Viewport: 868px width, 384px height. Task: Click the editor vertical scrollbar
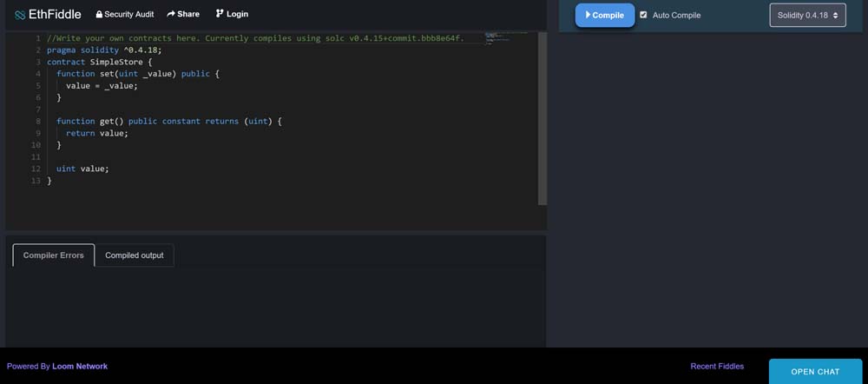(x=542, y=118)
